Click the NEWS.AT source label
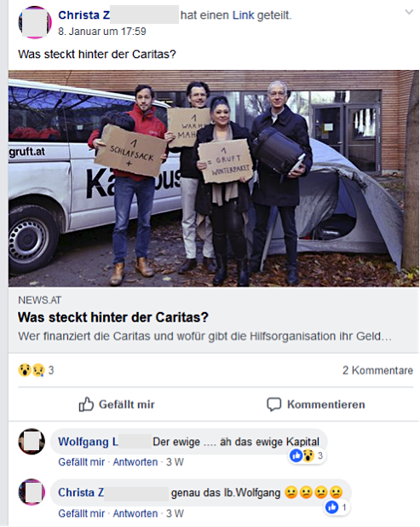Image resolution: width=420 pixels, height=527 pixels. point(40,300)
